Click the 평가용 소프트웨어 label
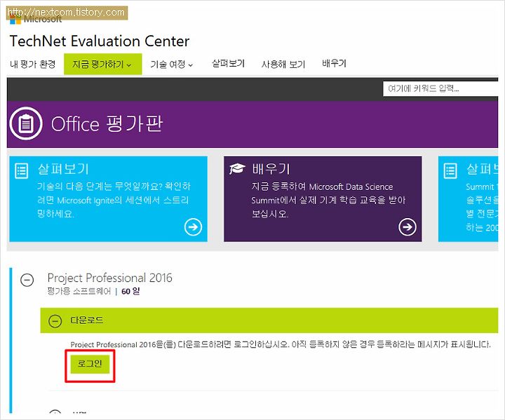Viewport: 505px width, 420px height. click(79, 292)
